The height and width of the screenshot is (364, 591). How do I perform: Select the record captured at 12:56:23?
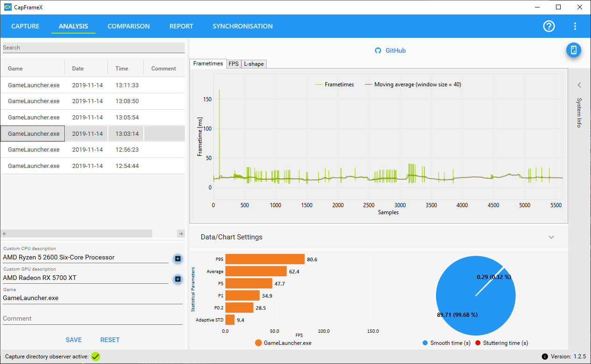[92, 150]
